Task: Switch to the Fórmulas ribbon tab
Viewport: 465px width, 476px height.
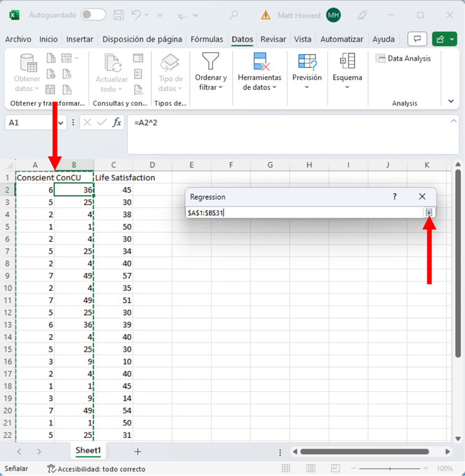Action: [207, 39]
